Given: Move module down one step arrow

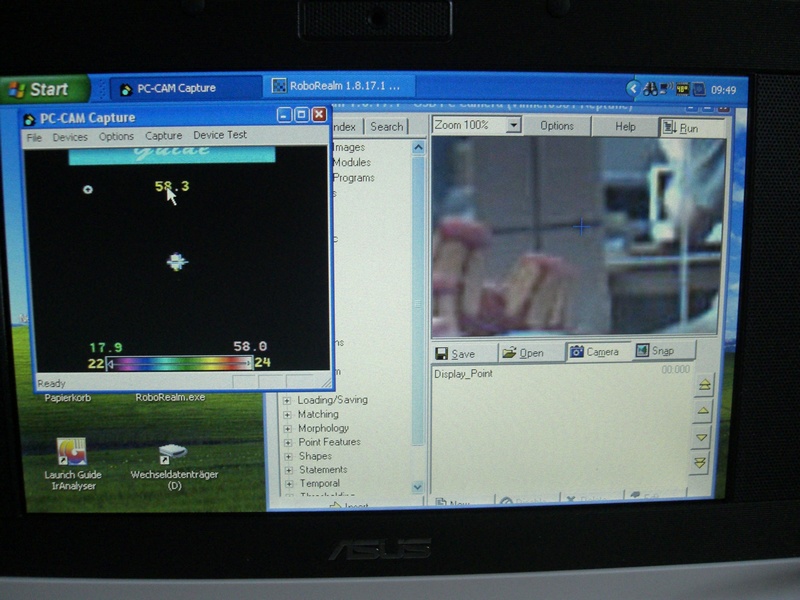Looking at the screenshot, I should coord(702,437).
